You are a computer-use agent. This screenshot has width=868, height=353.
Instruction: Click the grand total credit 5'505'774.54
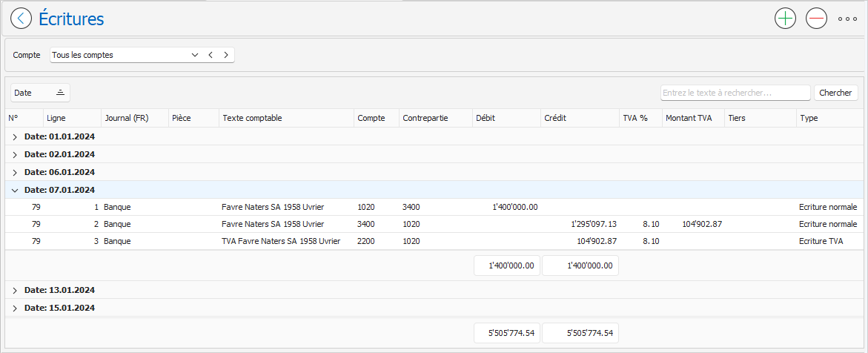click(x=580, y=333)
